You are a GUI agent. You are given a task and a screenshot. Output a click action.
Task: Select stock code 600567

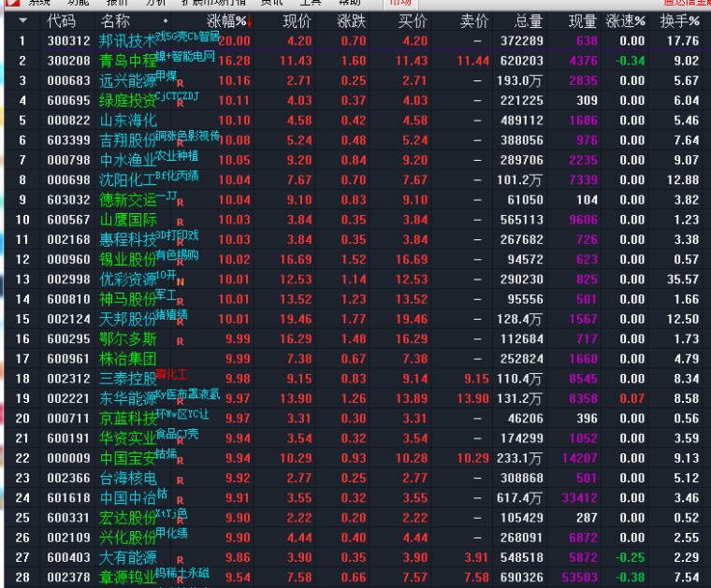69,220
